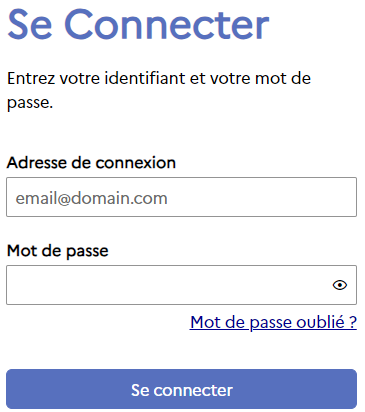Reveal hidden password characters using eye
This screenshot has width=365, height=412.
[x=340, y=285]
